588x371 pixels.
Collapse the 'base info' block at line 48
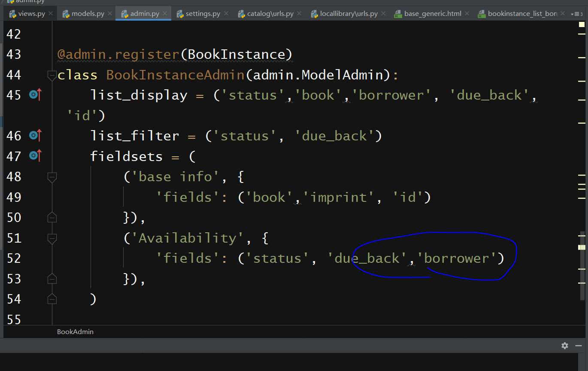[52, 177]
